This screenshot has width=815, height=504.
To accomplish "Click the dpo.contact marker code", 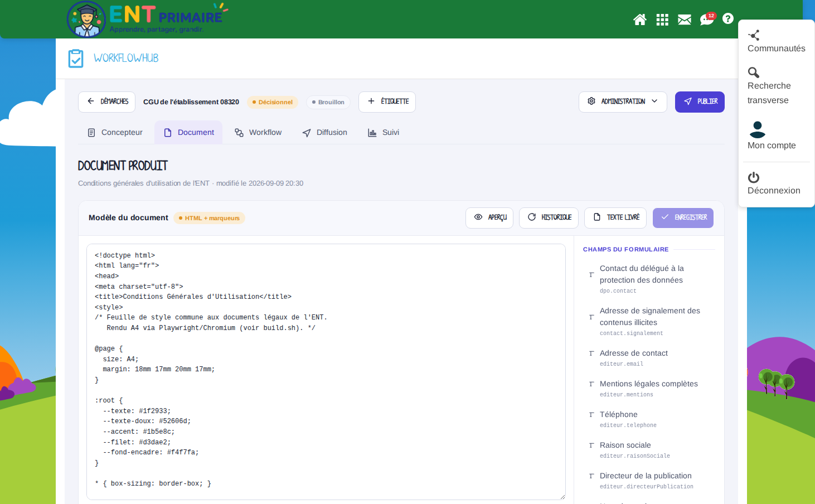I will point(618,291).
